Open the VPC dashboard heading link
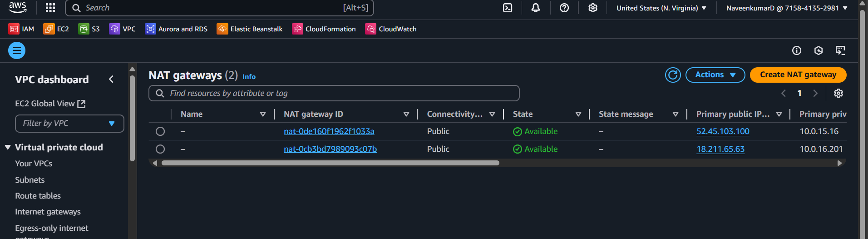Screen dimensions: 868x239 pos(52,80)
